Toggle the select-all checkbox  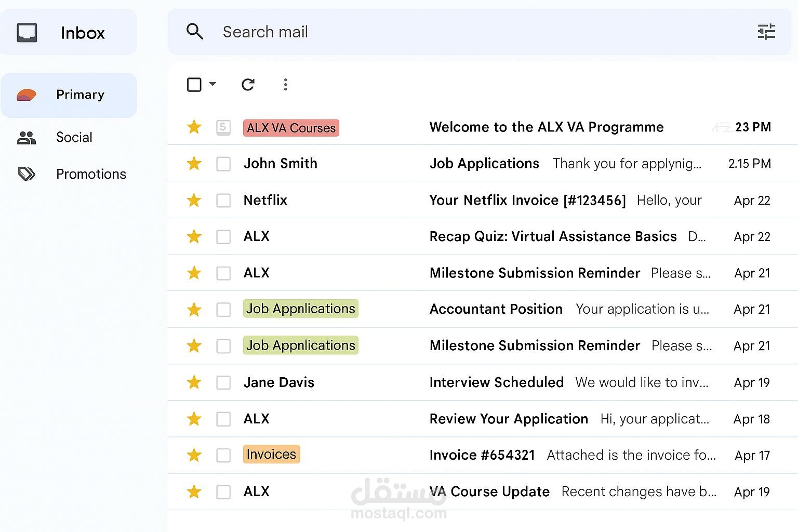[194, 85]
